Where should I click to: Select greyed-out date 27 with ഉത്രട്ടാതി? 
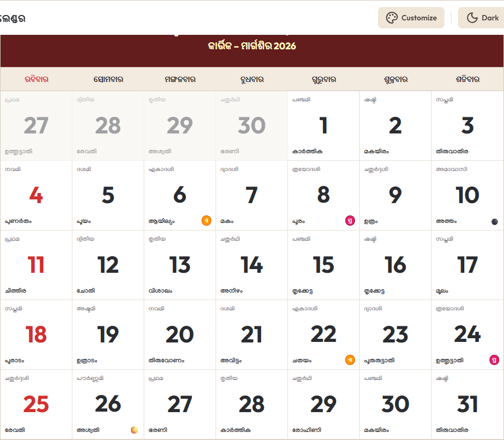tap(36, 125)
